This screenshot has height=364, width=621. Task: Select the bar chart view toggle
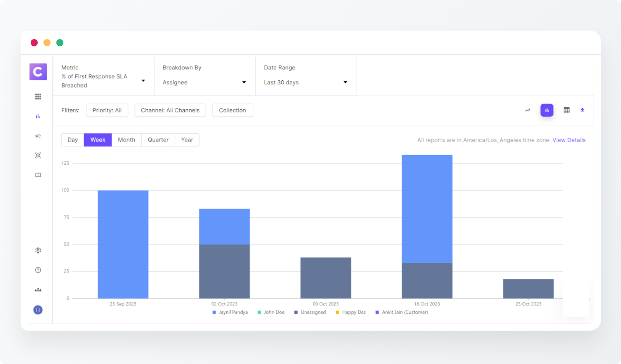pyautogui.click(x=547, y=110)
